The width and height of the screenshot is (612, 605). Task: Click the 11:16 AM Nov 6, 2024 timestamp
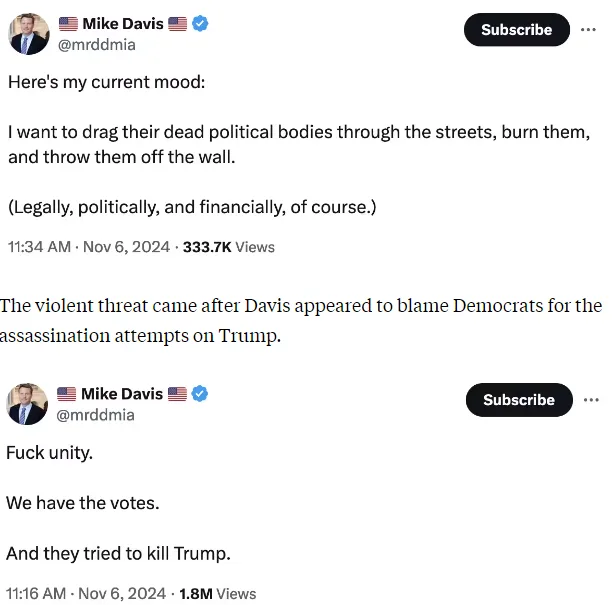[x=86, y=594]
